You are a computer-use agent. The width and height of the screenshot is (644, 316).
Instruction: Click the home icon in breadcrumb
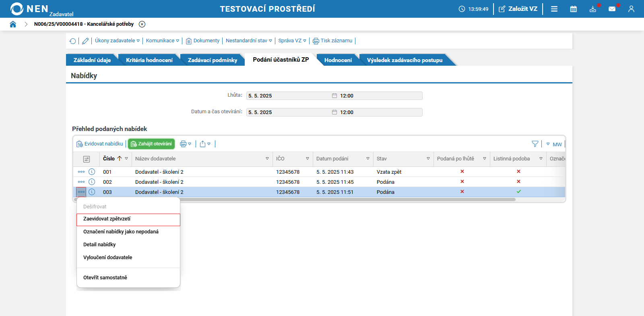(13, 24)
